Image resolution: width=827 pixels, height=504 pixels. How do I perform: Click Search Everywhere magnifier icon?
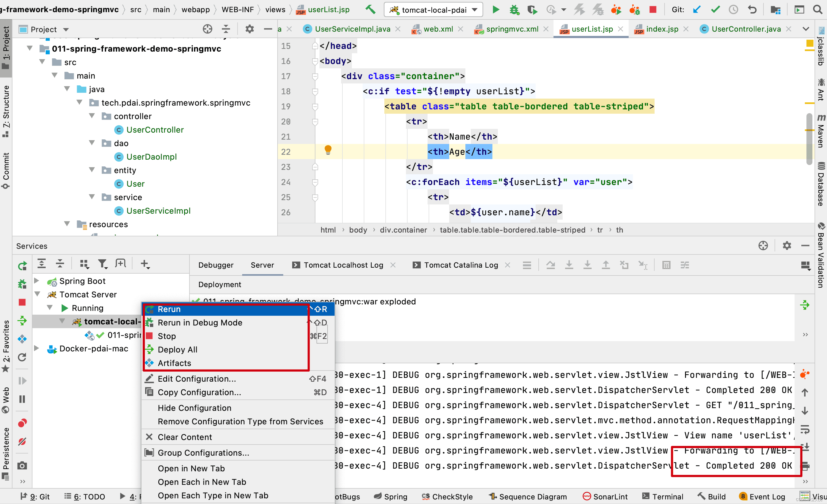(818, 9)
